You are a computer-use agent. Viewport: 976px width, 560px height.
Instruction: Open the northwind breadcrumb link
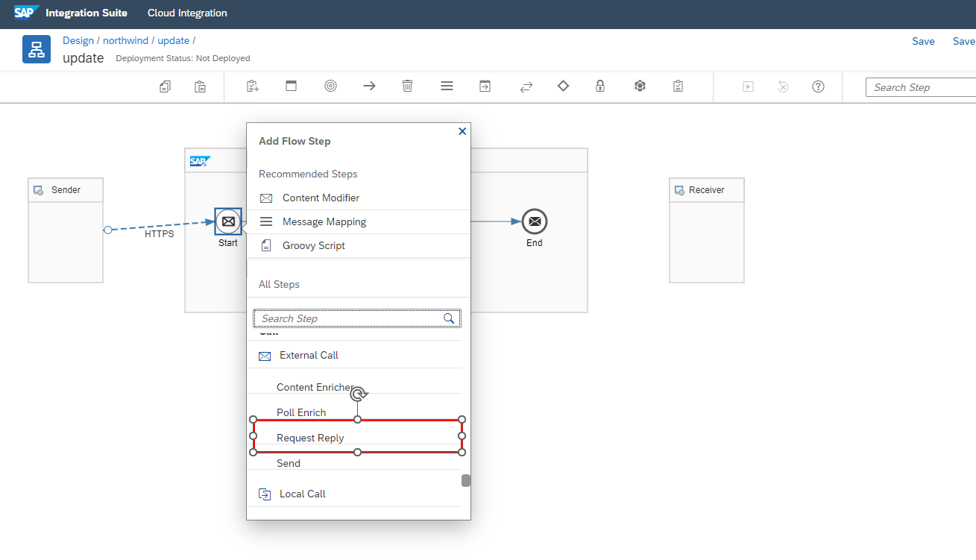(126, 40)
